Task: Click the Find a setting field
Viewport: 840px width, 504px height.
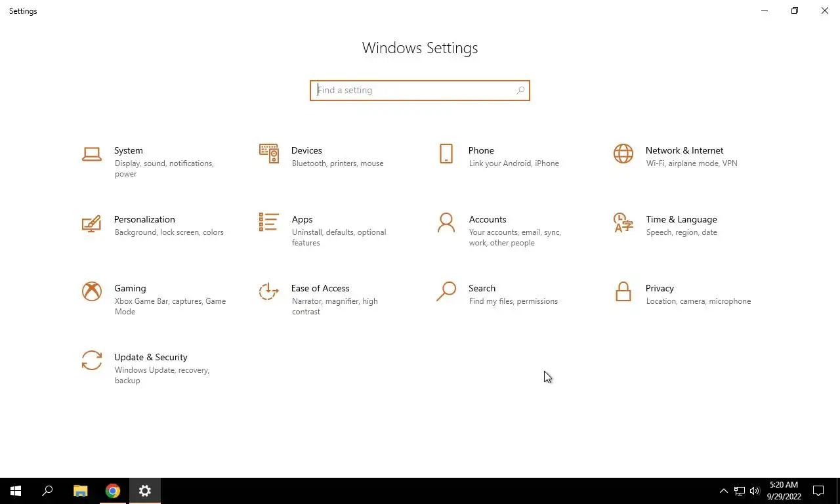Action: [420, 91]
